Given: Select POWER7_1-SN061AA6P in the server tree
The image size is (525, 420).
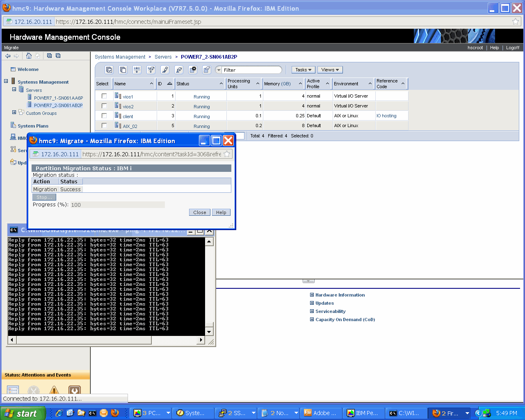Looking at the screenshot, I should (58, 98).
